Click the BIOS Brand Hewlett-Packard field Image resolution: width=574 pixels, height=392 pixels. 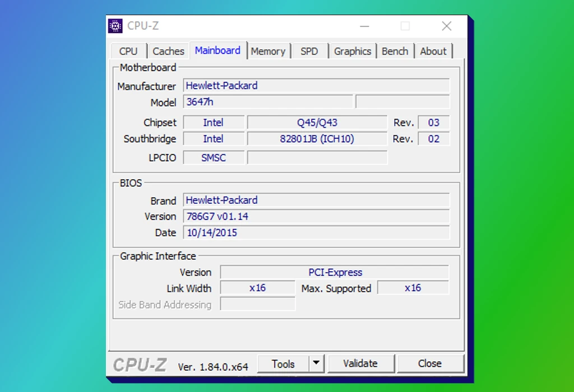[316, 200]
